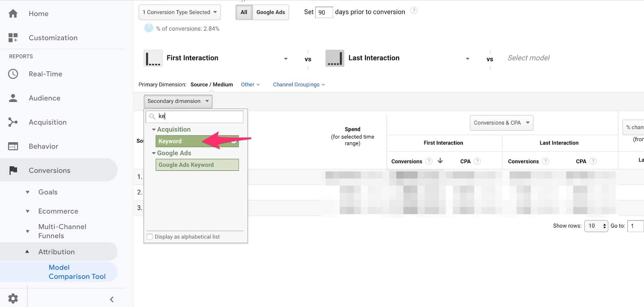The height and width of the screenshot is (307, 644).
Task: Click the Acquisition branching icon
Action: coord(13,122)
